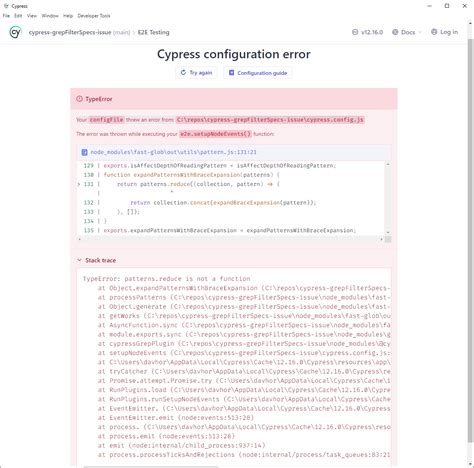
Task: Click the Log in button
Action: click(x=445, y=32)
